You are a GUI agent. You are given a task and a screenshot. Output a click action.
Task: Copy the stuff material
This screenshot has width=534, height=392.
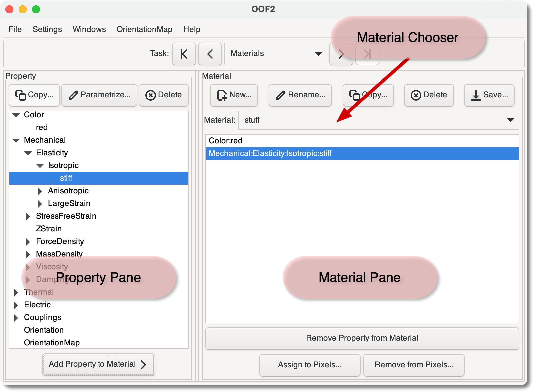click(x=368, y=95)
